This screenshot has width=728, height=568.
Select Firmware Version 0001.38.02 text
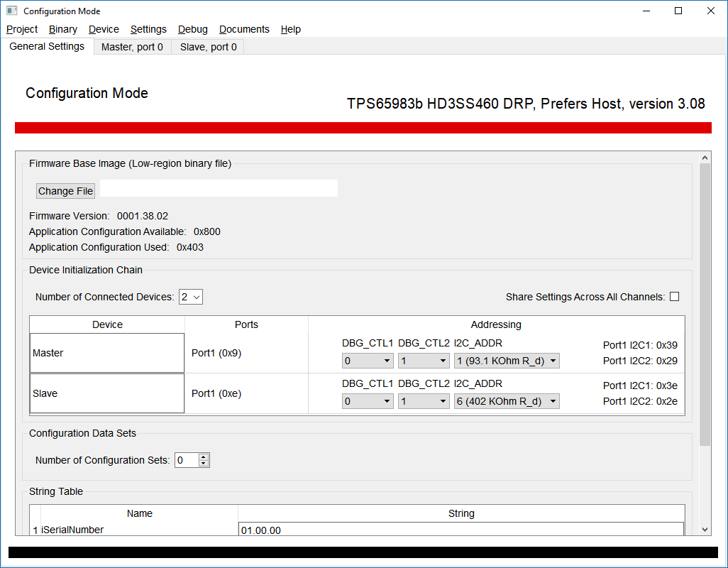(99, 216)
